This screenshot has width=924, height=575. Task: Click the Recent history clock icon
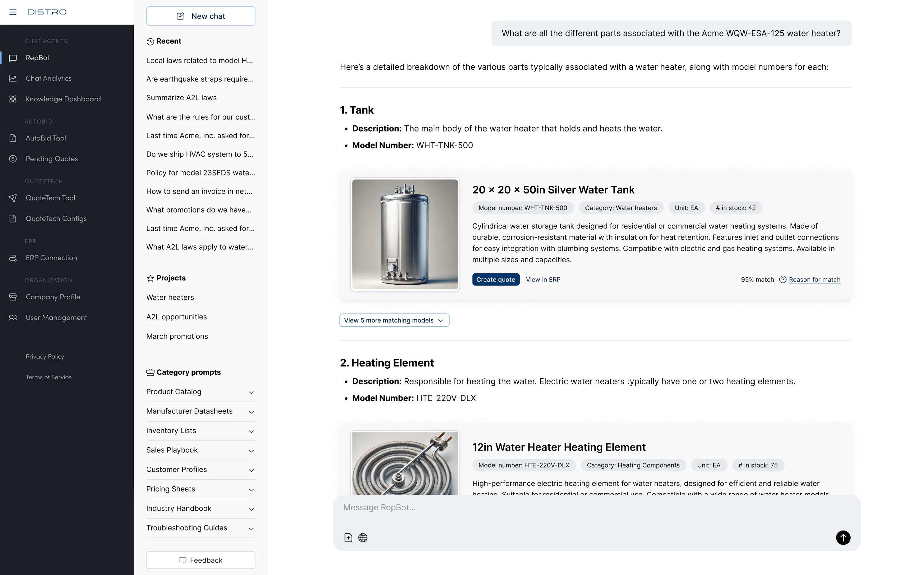[x=150, y=41]
